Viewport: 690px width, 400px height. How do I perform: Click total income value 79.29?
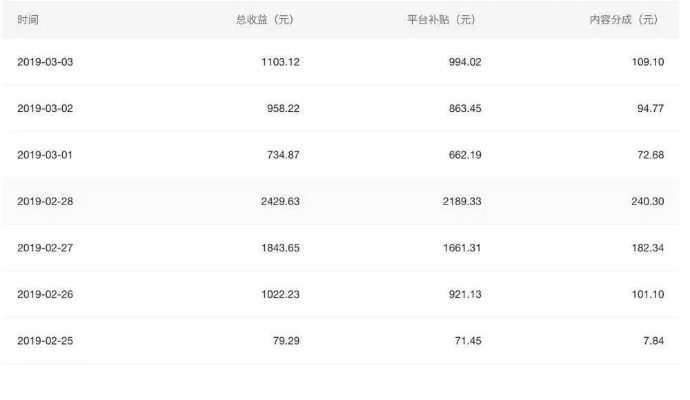point(286,341)
